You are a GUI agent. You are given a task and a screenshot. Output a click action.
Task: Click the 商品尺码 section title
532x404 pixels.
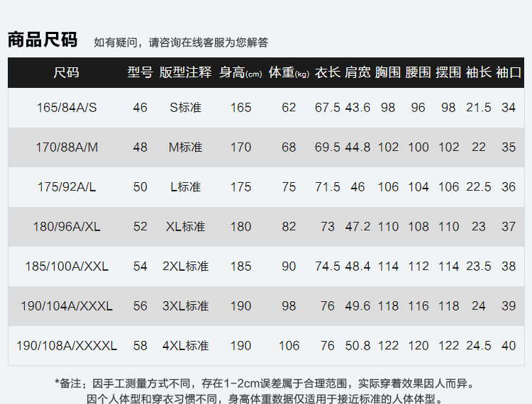tap(43, 40)
